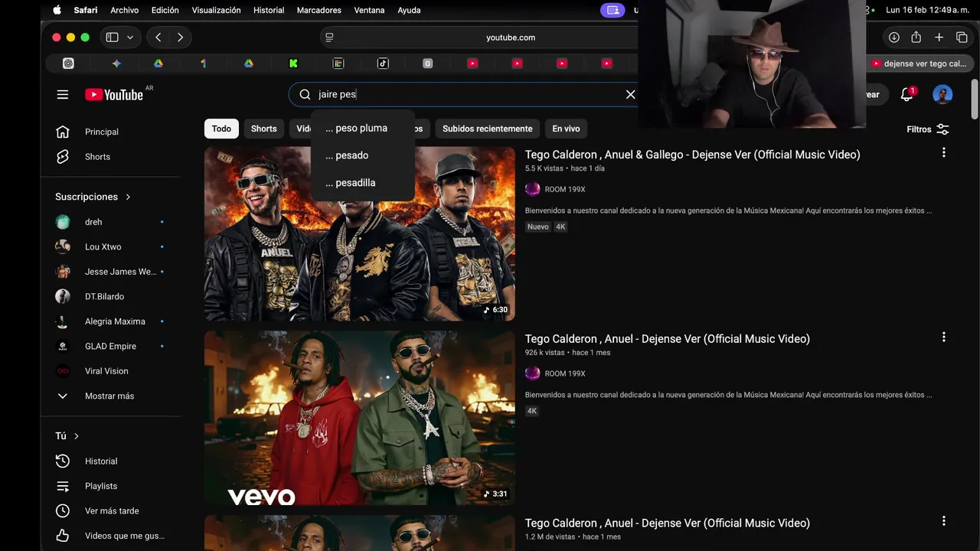Image resolution: width=980 pixels, height=551 pixels.
Task: Switch to the gray G pinned tab
Action: coord(428,64)
